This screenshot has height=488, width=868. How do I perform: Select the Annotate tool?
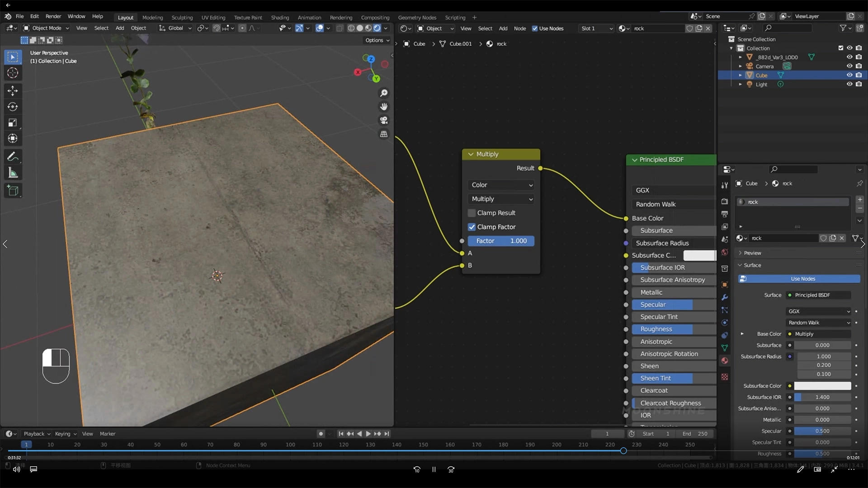click(13, 157)
